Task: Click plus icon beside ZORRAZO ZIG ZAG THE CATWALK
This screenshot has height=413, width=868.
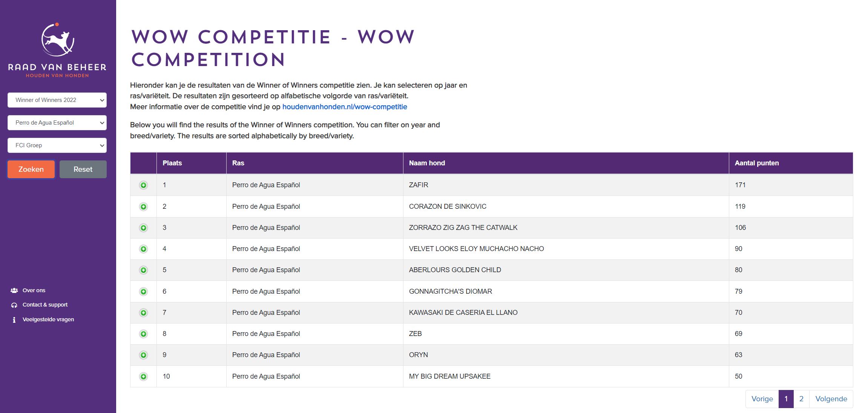Action: 143,228
